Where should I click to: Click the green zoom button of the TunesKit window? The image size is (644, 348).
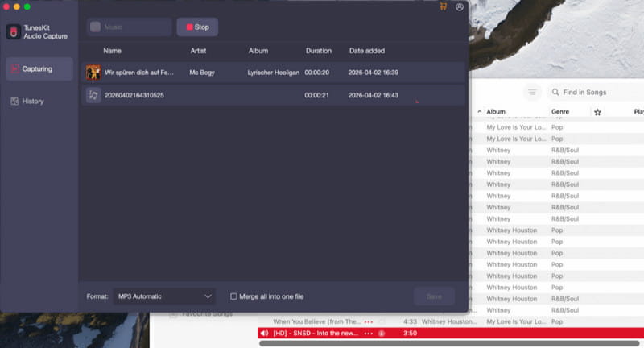(x=27, y=6)
